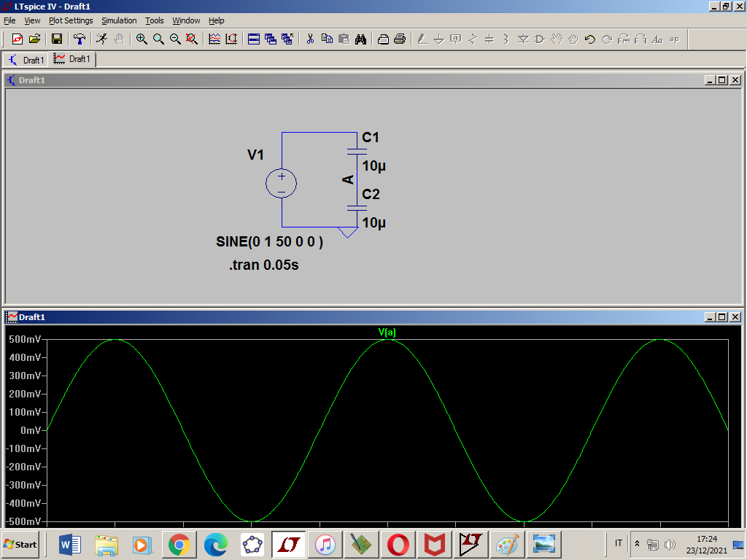Viewport: 747px width, 560px height.
Task: Click the Open folder toolbar icon
Action: click(34, 39)
